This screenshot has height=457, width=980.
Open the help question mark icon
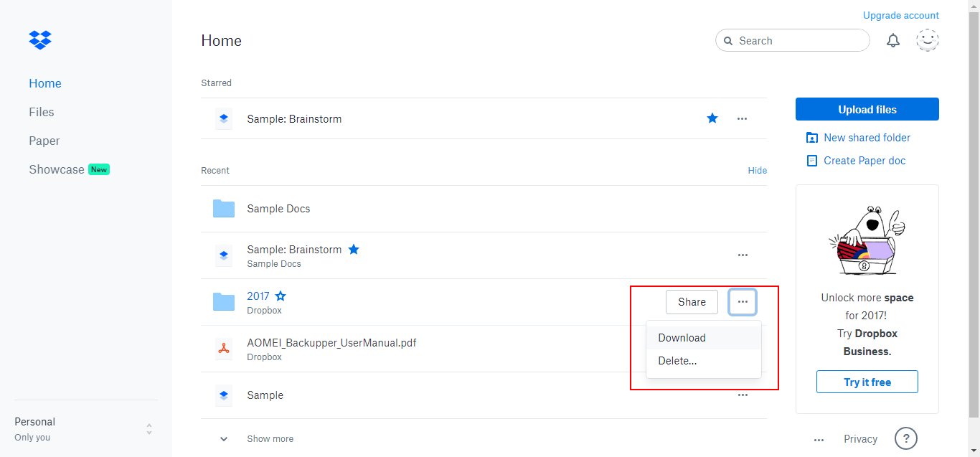905,438
